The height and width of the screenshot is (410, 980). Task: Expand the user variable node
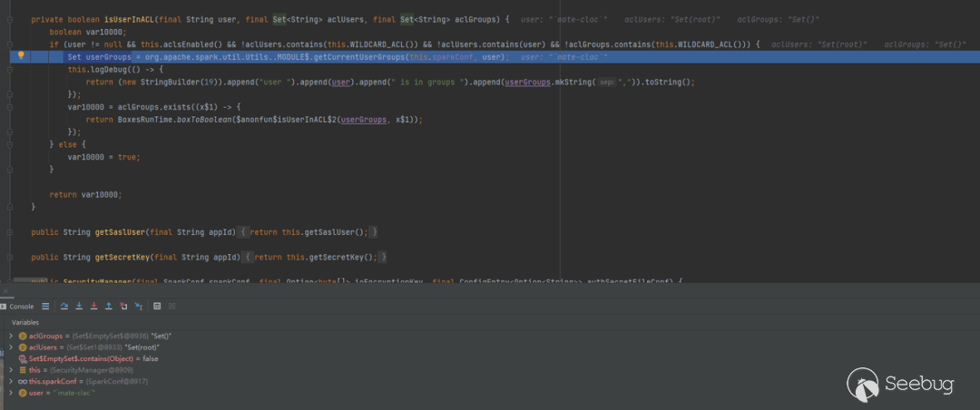(x=11, y=393)
